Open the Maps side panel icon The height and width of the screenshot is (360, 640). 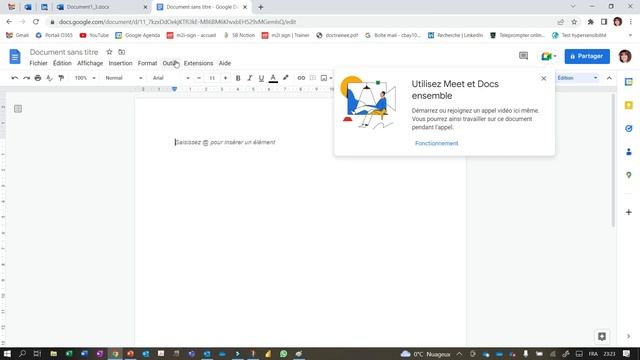[x=629, y=175]
